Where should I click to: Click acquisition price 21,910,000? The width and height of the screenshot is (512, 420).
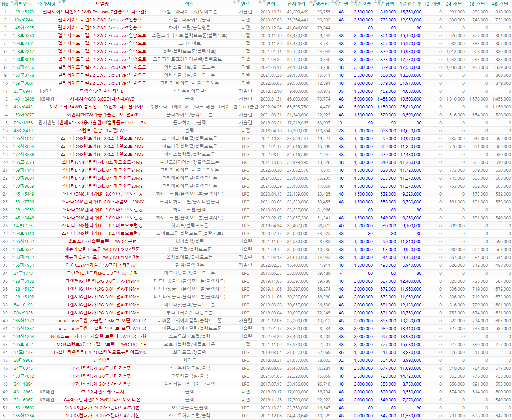pyautogui.click(x=411, y=83)
